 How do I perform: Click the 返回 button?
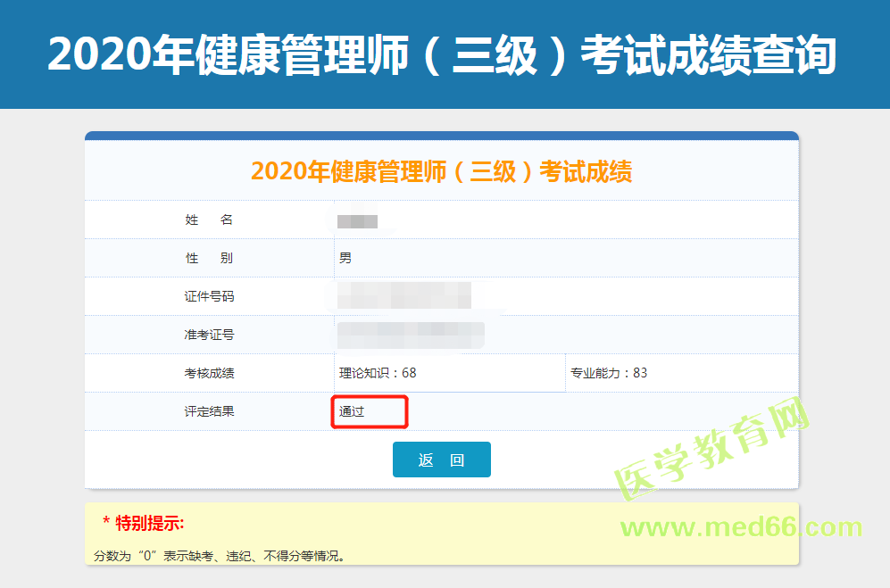click(x=441, y=460)
